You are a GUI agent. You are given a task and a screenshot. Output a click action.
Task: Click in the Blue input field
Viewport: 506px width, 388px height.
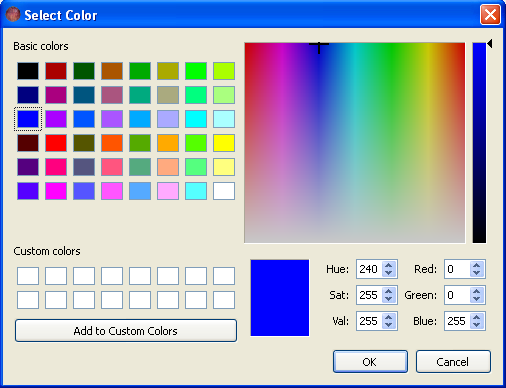457,321
